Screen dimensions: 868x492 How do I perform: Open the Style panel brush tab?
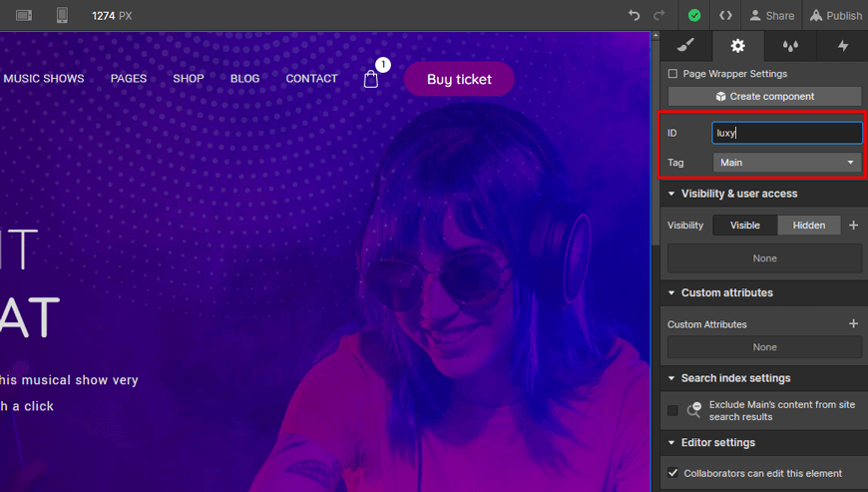click(x=685, y=45)
